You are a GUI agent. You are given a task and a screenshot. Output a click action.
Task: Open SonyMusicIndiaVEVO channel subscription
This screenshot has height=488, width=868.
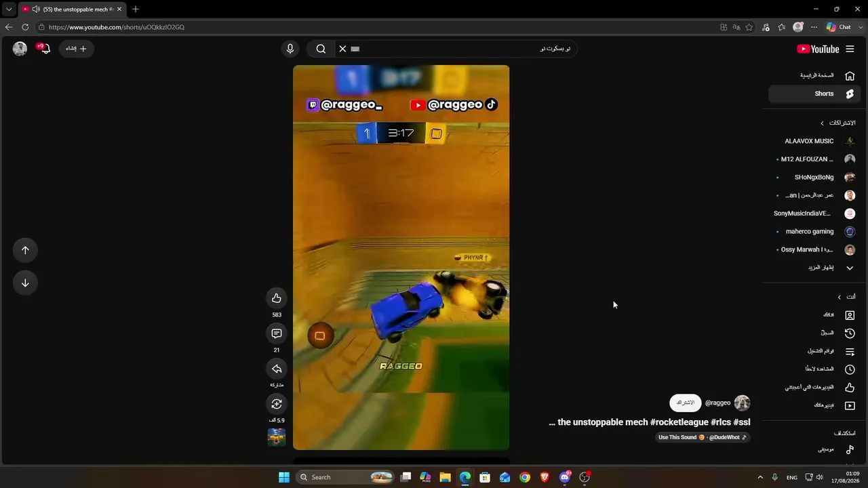coord(814,213)
